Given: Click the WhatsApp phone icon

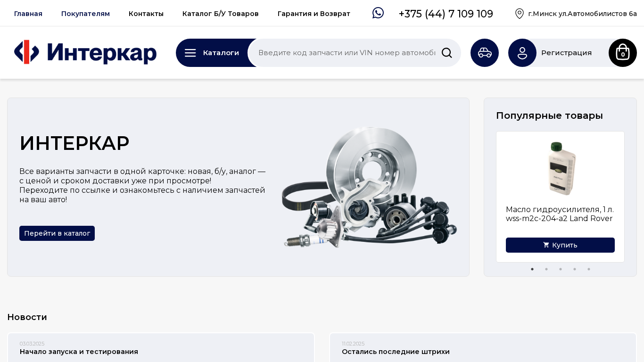Looking at the screenshot, I should 378,13.
